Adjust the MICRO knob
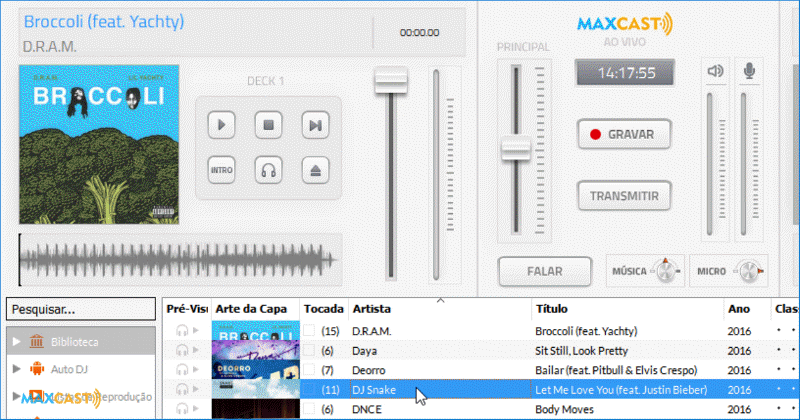 (749, 271)
